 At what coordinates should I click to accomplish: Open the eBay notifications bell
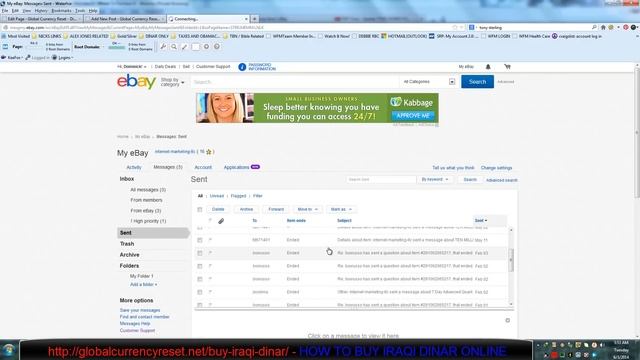tap(488, 67)
